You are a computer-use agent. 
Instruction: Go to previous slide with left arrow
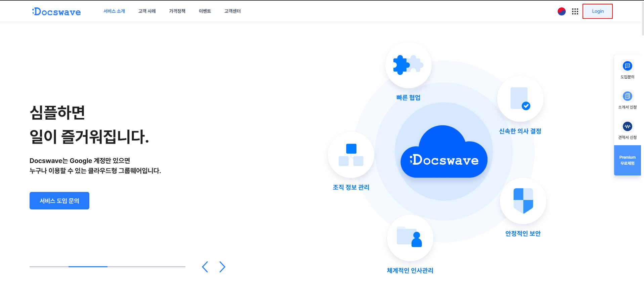point(205,267)
